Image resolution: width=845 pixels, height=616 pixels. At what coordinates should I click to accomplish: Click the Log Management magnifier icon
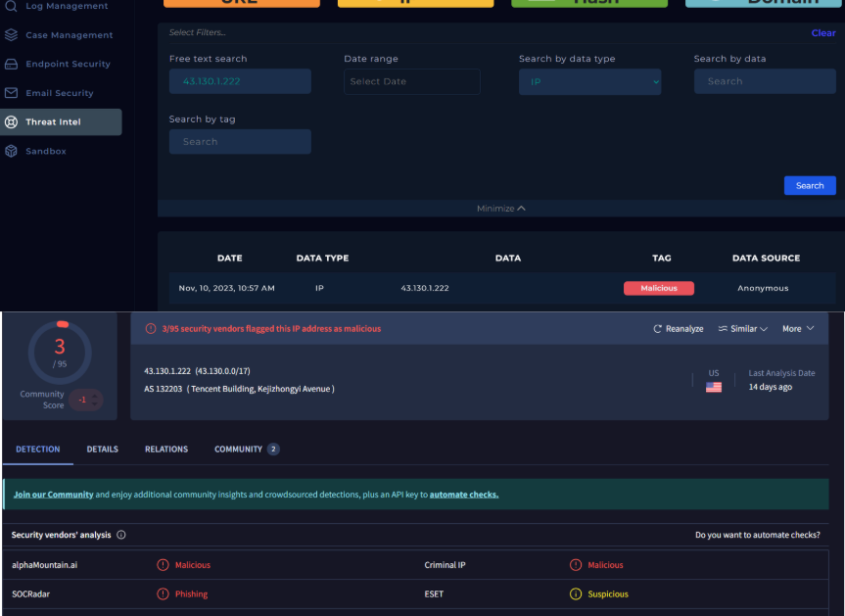click(x=11, y=6)
